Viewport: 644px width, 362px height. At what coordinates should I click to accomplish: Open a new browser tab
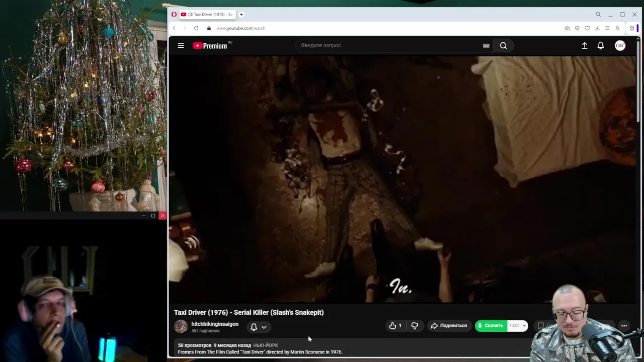(242, 15)
